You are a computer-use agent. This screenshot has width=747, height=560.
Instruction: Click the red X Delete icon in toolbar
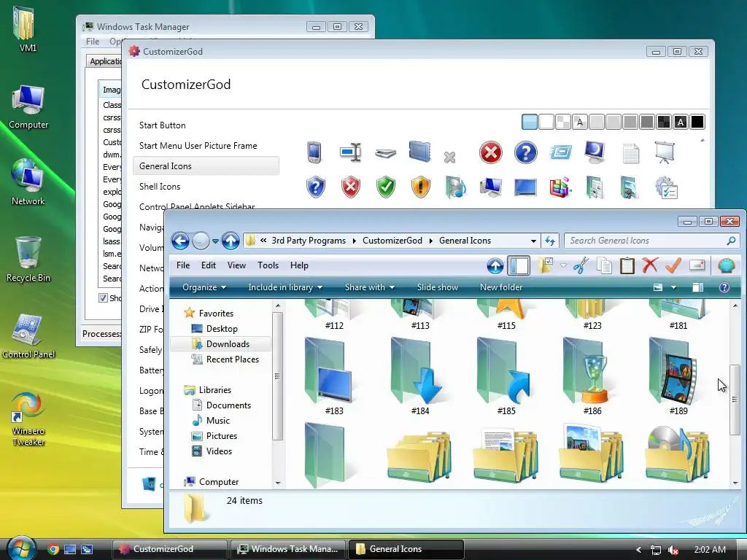[x=650, y=265]
